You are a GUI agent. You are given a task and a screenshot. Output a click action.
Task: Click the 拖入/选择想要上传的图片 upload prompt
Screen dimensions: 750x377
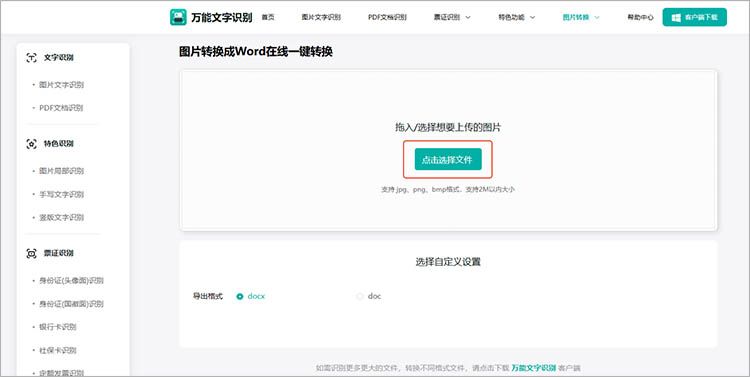pos(448,127)
